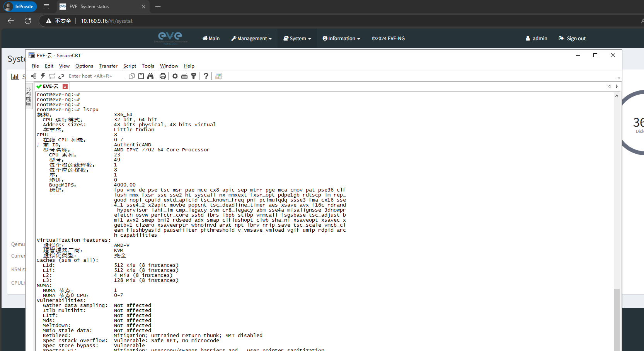
Task: Click the keymap editor keyboard icon
Action: tap(184, 76)
